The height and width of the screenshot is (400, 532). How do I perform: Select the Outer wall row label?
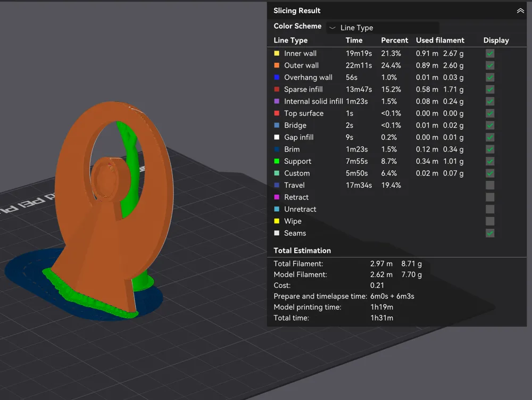click(301, 65)
